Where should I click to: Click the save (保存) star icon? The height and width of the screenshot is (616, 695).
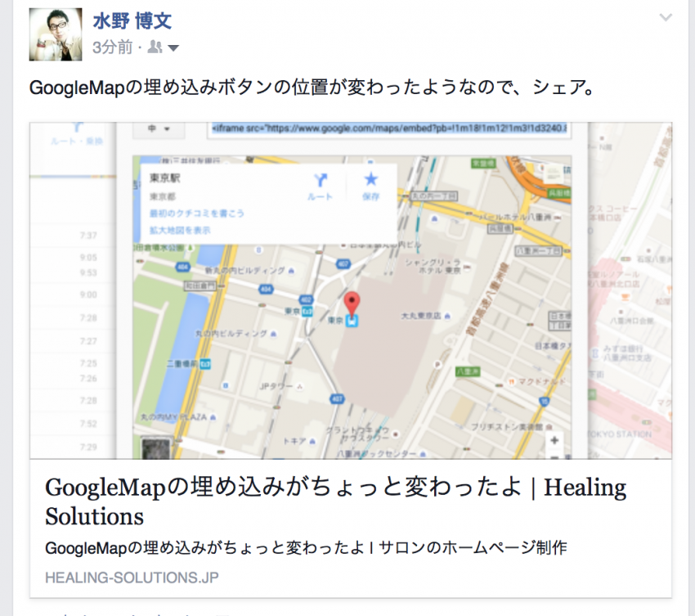click(x=371, y=179)
